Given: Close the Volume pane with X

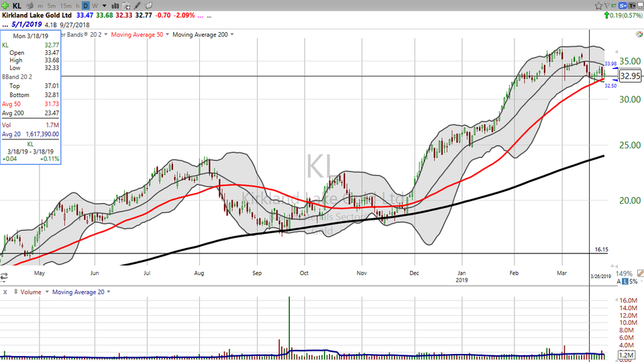Looking at the screenshot, I should coord(5,292).
